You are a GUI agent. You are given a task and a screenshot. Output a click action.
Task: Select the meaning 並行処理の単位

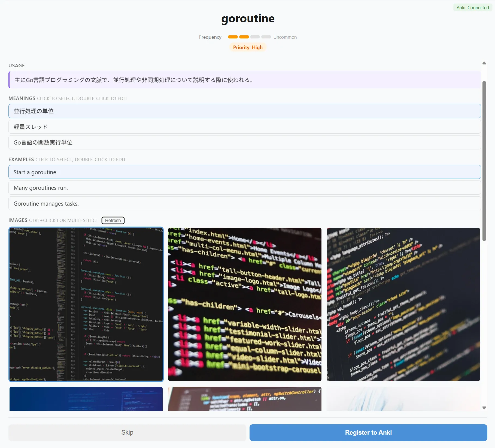click(x=245, y=111)
